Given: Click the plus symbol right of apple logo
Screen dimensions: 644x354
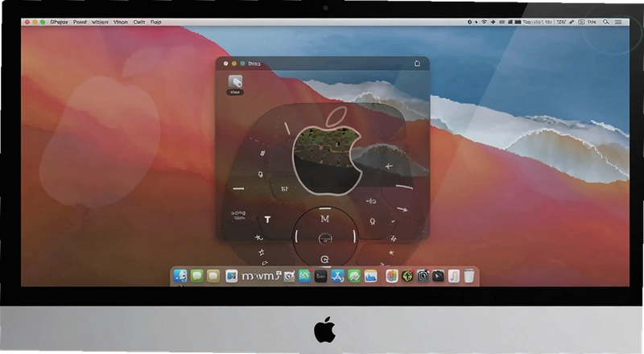Looking at the screenshot, I should 389,167.
